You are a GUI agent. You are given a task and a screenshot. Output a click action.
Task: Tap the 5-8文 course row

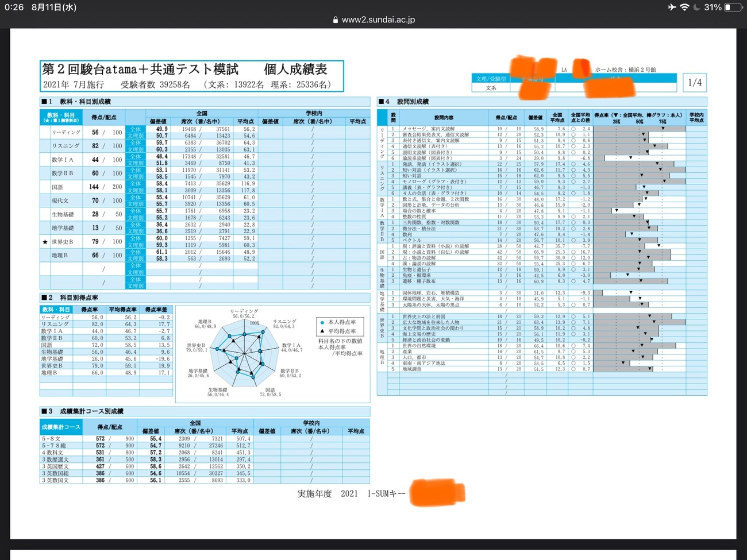205,439
